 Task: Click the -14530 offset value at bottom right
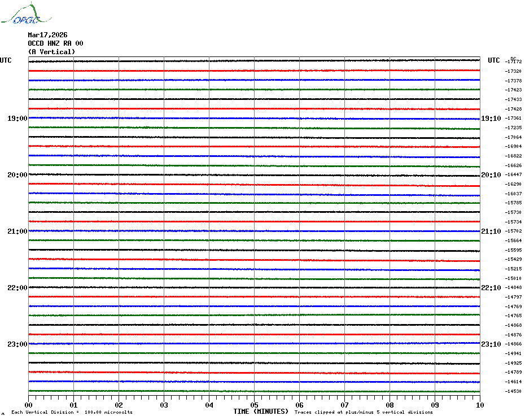pos(514,391)
